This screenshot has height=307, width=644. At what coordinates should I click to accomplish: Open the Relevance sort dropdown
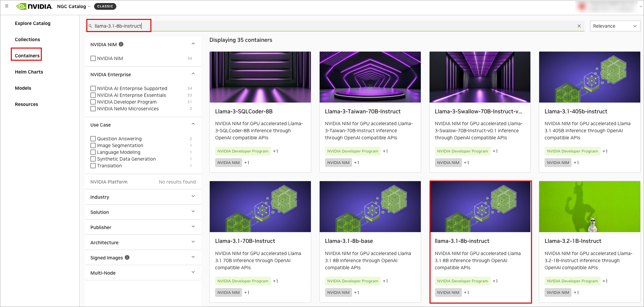[x=615, y=26]
